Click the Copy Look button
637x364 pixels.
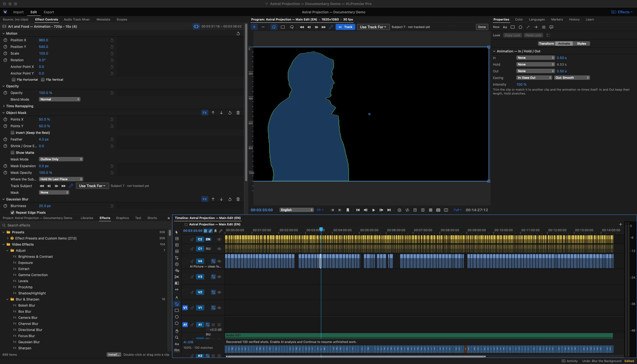(512, 35)
